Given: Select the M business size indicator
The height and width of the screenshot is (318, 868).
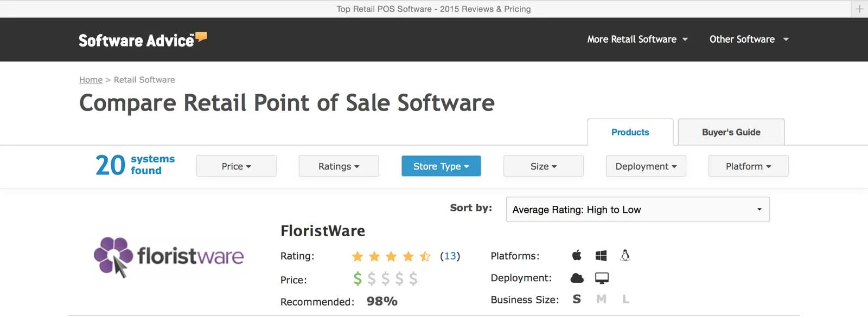Looking at the screenshot, I should [x=601, y=299].
